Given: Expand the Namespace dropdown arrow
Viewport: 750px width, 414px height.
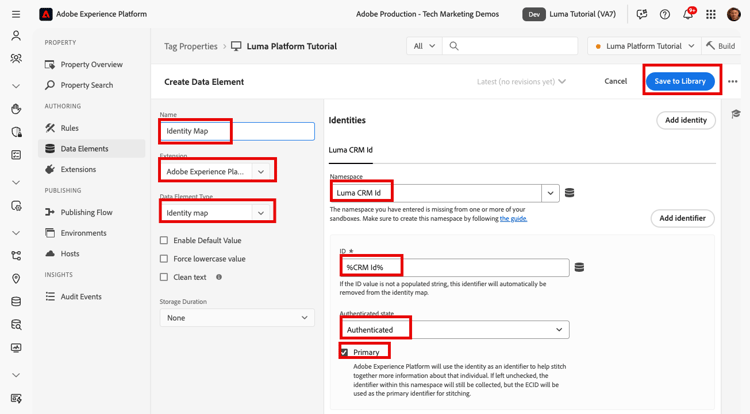Looking at the screenshot, I should click(550, 193).
